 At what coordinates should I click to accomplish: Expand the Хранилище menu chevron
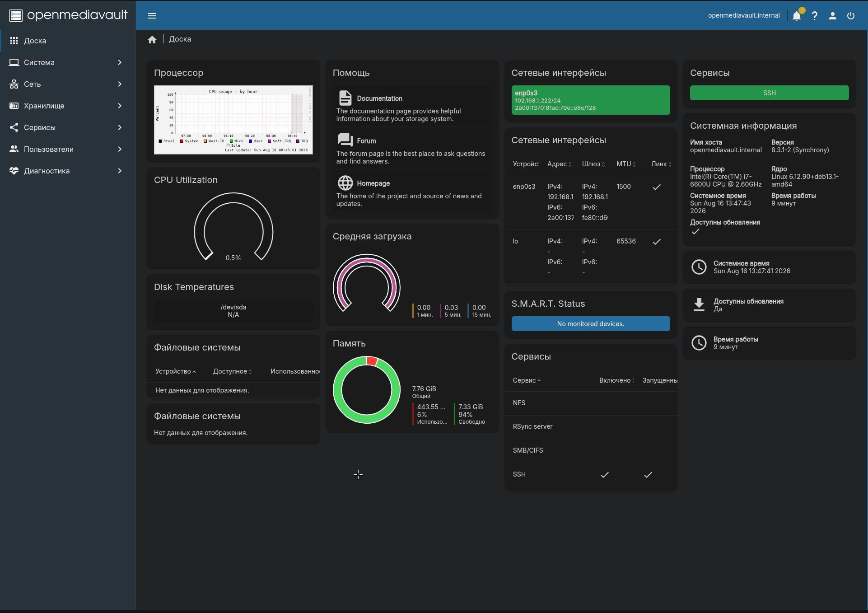click(120, 106)
